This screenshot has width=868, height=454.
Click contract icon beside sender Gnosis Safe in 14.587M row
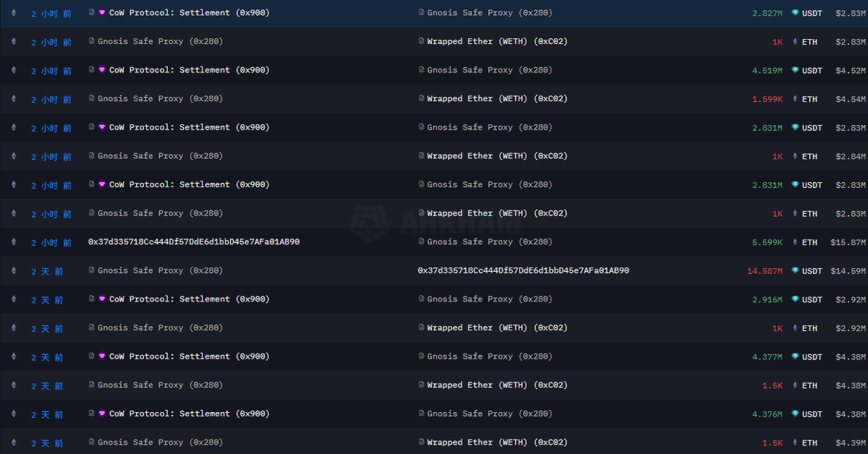point(91,270)
